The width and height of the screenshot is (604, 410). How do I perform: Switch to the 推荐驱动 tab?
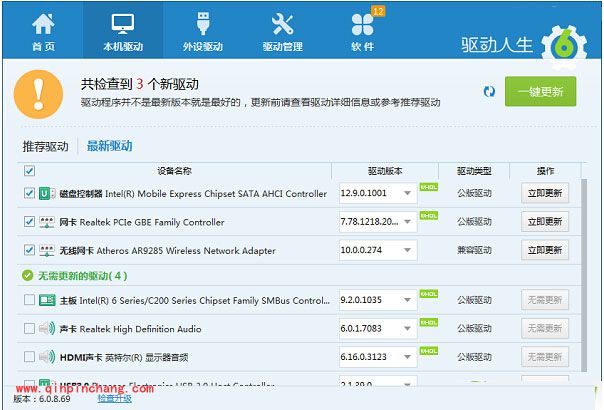pos(45,146)
